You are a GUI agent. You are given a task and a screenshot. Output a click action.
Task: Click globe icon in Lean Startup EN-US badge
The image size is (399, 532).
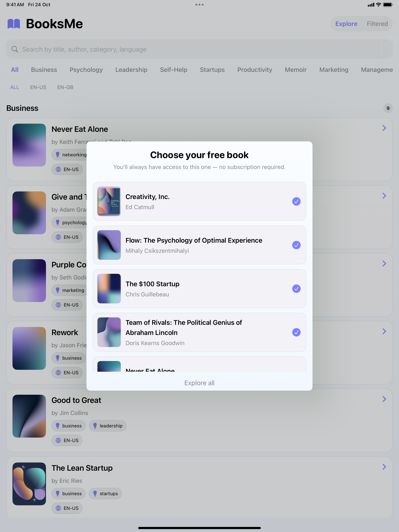point(58,508)
